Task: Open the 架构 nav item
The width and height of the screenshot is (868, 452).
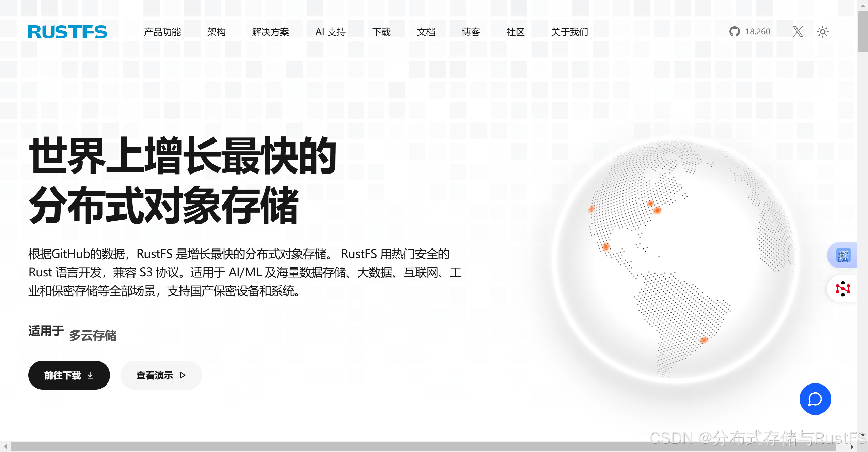Action: click(x=216, y=32)
